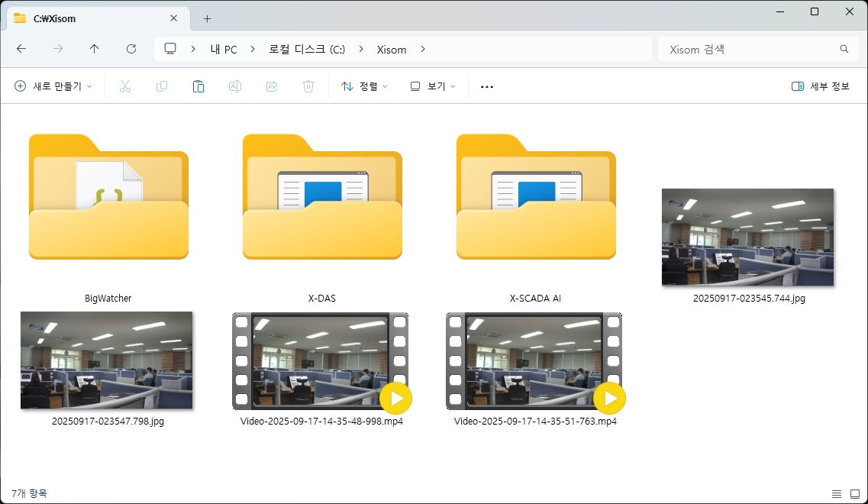Select the Video-2025-09-17-14-35-48-998.mp4 thumbnail
The image size is (868, 504).
coord(321,361)
